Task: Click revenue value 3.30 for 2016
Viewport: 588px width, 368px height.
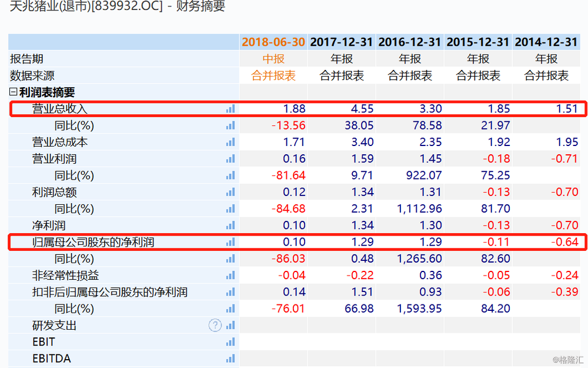Action: 430,109
